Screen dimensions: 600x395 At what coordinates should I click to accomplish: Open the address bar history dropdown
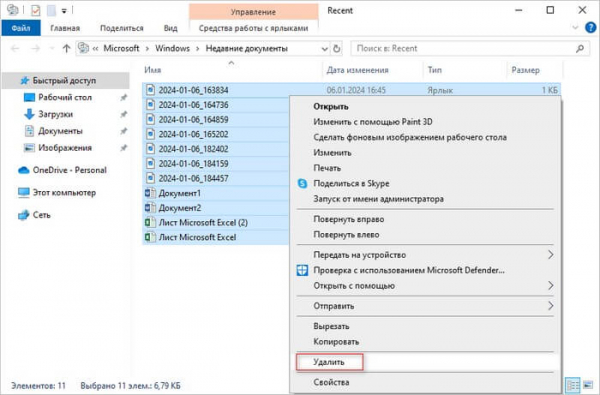pyautogui.click(x=324, y=49)
